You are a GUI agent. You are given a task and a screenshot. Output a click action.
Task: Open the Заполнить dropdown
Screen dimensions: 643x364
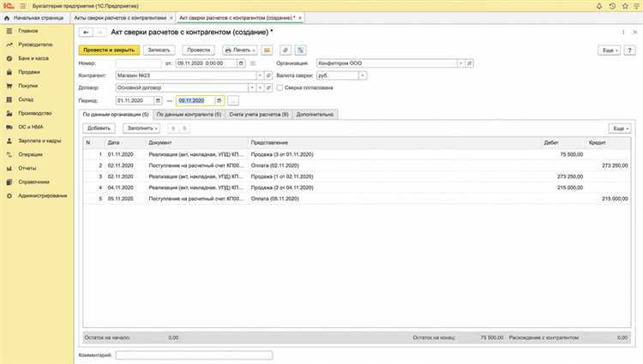coord(141,128)
